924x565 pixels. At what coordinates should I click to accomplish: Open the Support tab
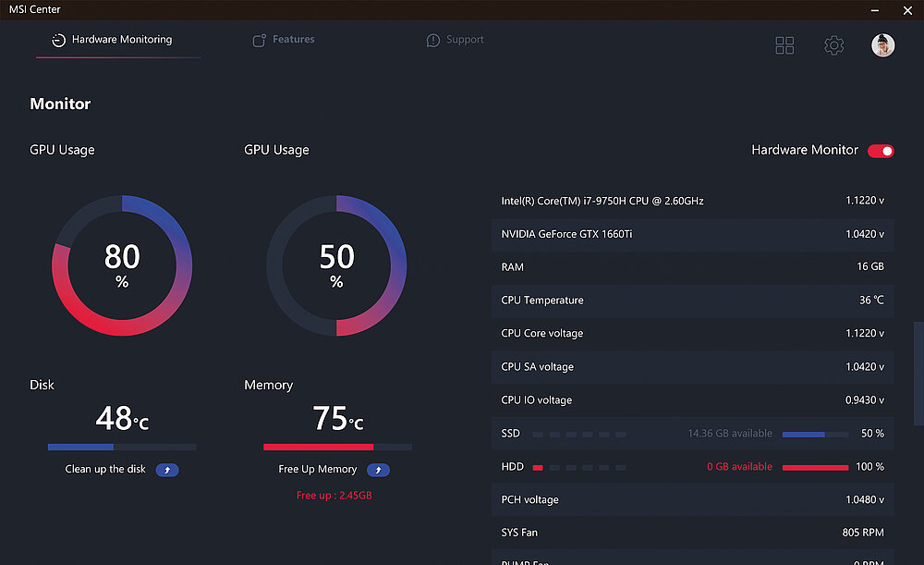click(464, 40)
